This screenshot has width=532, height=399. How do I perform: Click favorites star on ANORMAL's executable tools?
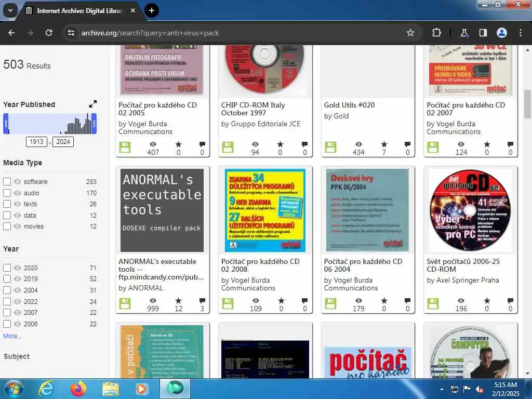coord(179,301)
